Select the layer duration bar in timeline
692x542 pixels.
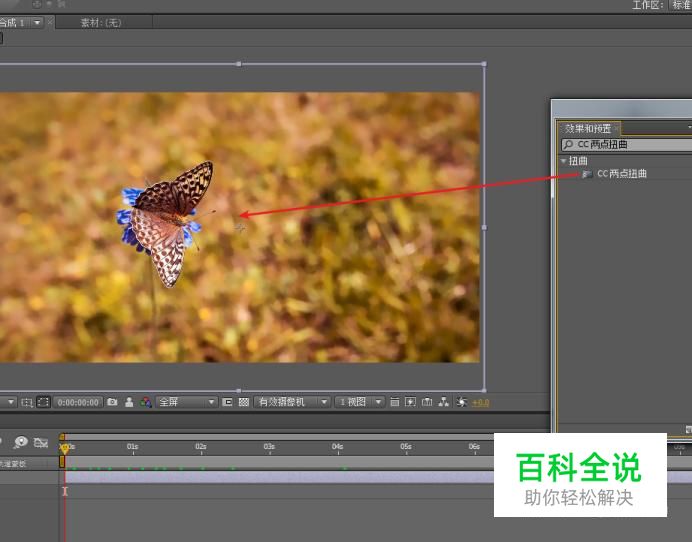point(279,477)
